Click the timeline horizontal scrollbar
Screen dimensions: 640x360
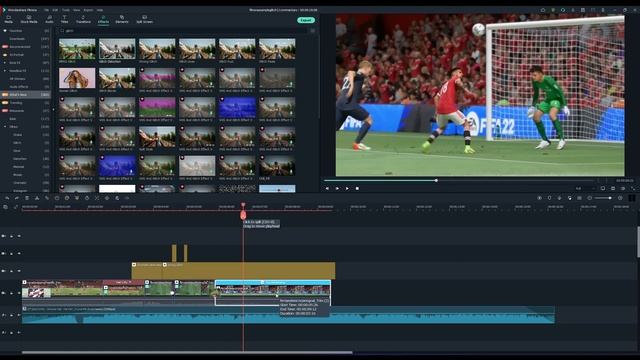(x=187, y=352)
